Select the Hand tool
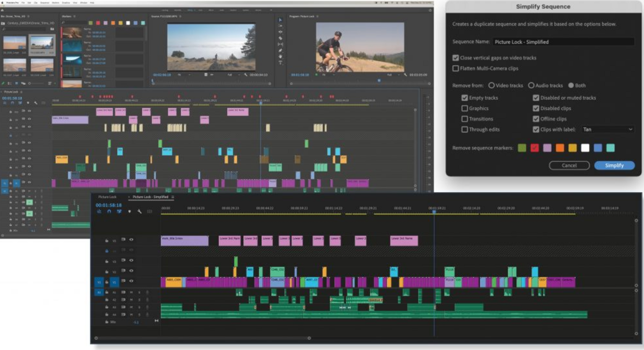Image resolution: width=644 pixels, height=350 pixels. click(x=280, y=56)
